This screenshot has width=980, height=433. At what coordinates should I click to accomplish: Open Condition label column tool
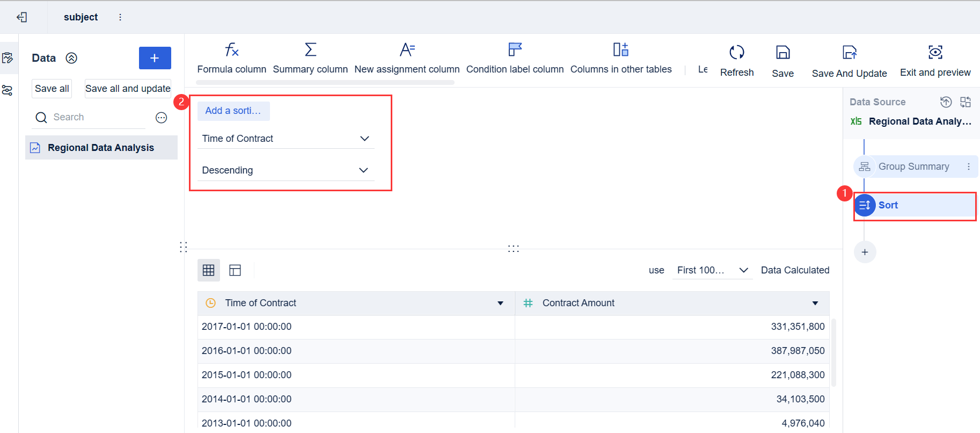515,50
